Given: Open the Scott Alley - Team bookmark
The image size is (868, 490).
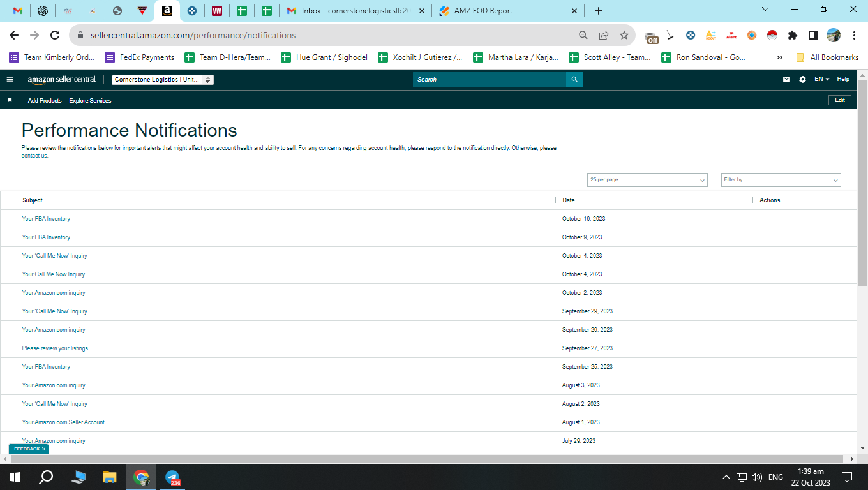Looking at the screenshot, I should tap(610, 57).
